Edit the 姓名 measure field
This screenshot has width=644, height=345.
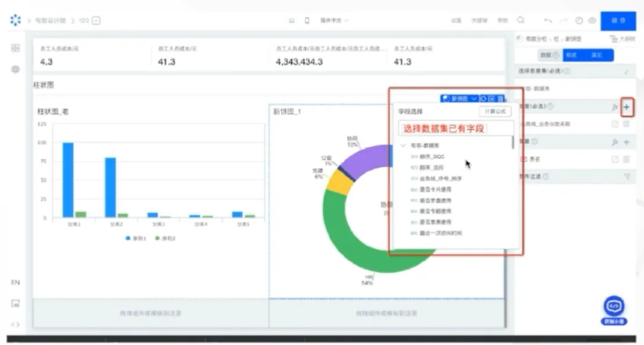click(x=615, y=159)
